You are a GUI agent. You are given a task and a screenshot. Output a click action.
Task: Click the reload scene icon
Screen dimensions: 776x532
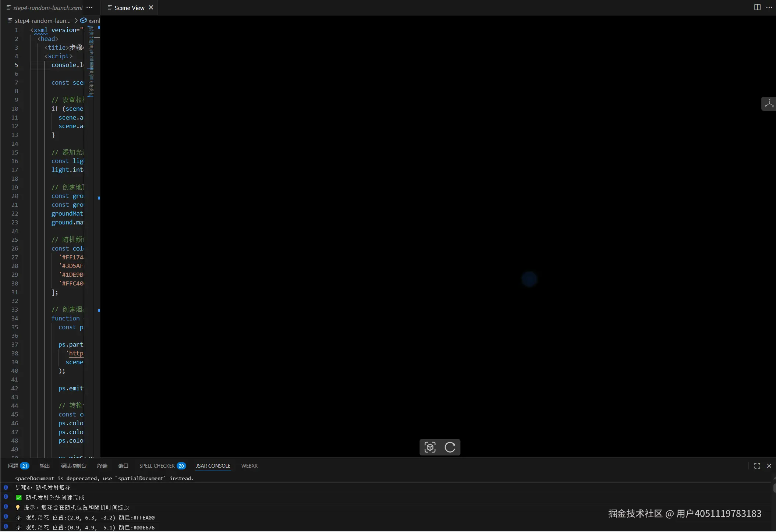click(450, 447)
